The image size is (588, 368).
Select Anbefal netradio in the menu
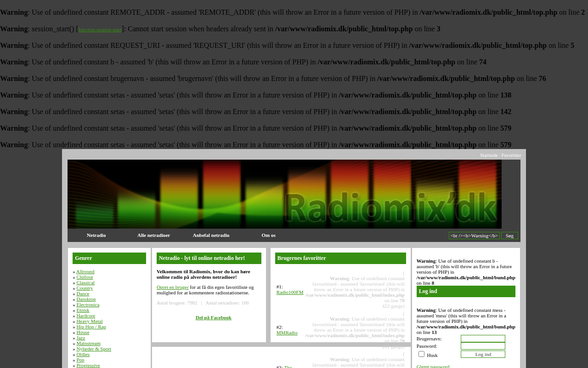tap(211, 236)
